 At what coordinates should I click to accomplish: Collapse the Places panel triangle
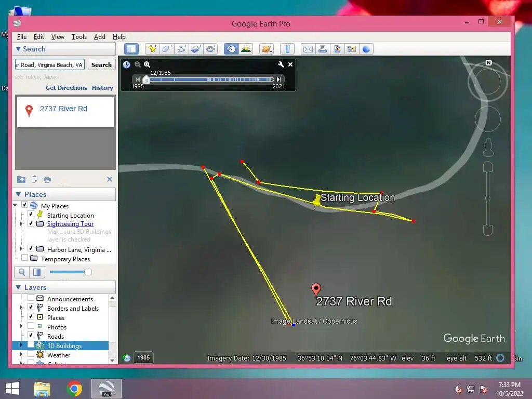coord(18,194)
